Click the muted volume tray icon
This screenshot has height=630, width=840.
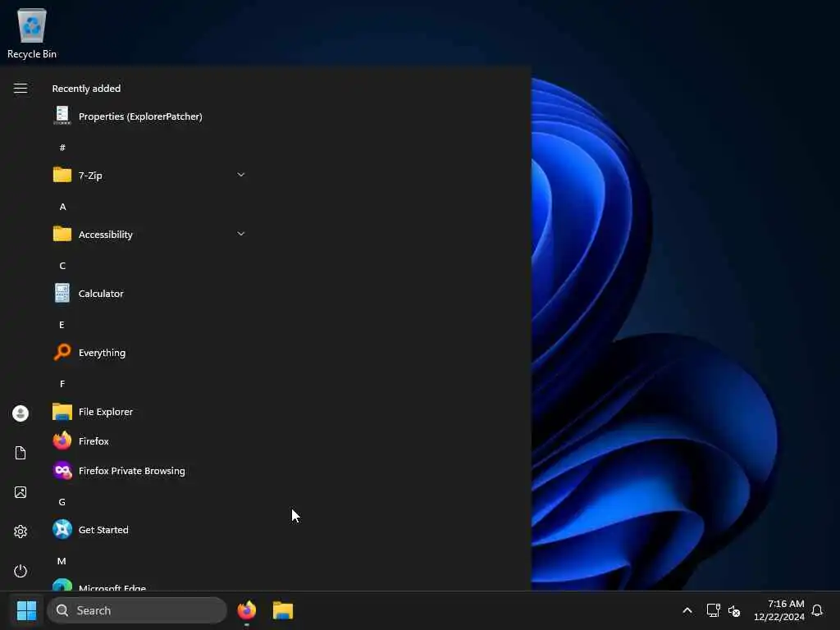734,610
